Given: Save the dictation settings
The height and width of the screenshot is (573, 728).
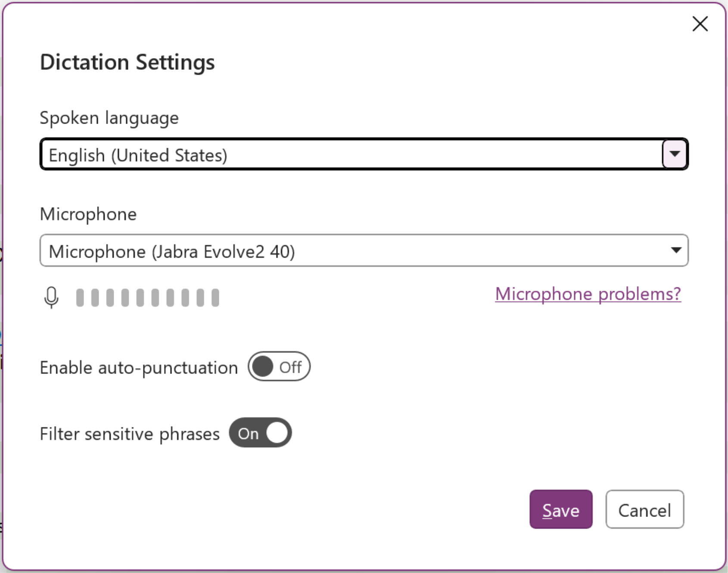Looking at the screenshot, I should pyautogui.click(x=561, y=510).
